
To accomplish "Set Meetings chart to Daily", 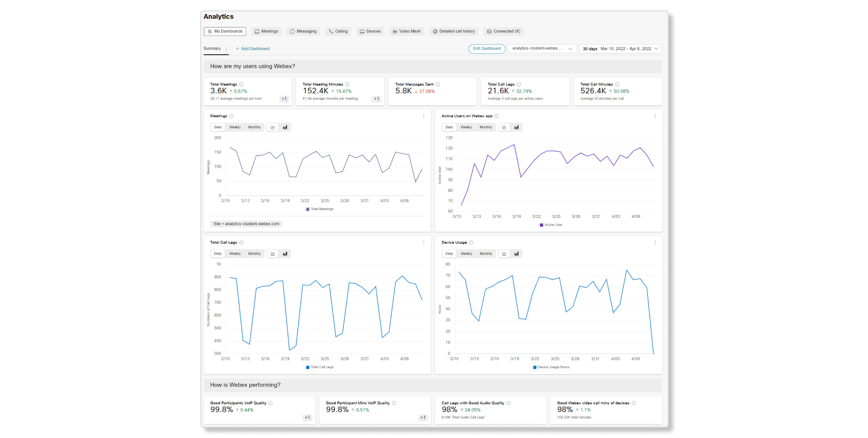I will coord(218,127).
